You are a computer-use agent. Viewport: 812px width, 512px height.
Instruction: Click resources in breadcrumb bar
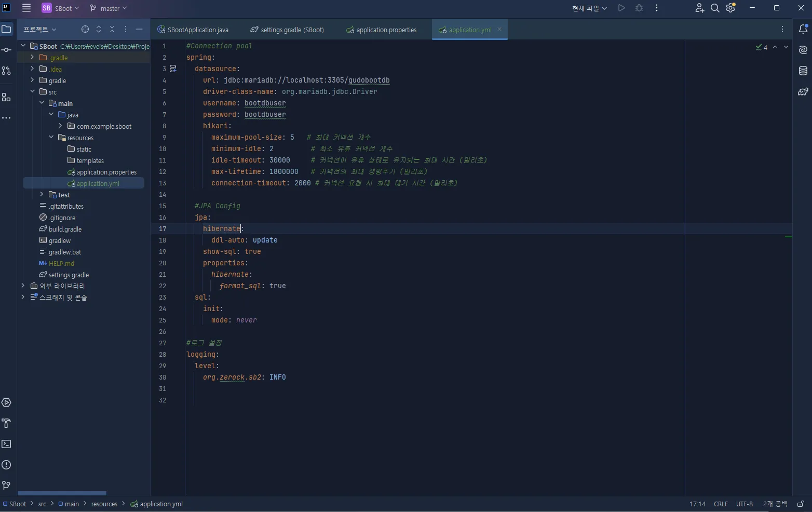click(104, 504)
